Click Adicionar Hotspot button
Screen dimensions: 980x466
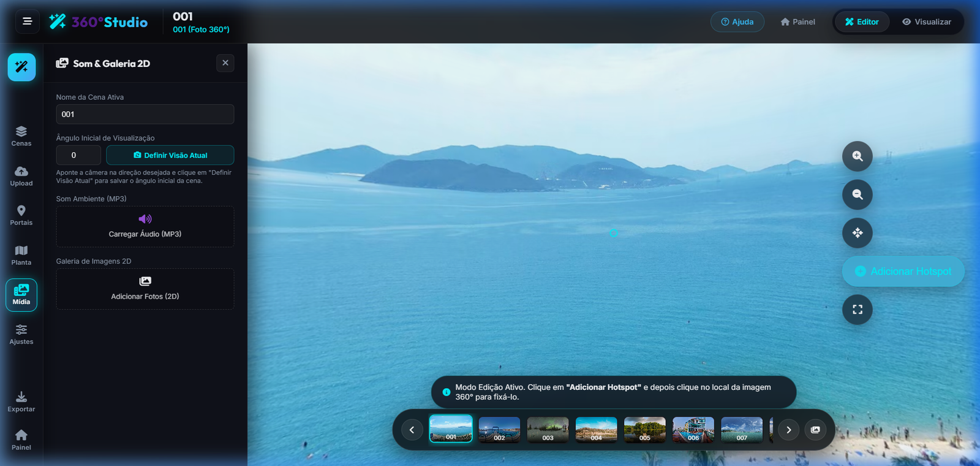[x=903, y=271]
